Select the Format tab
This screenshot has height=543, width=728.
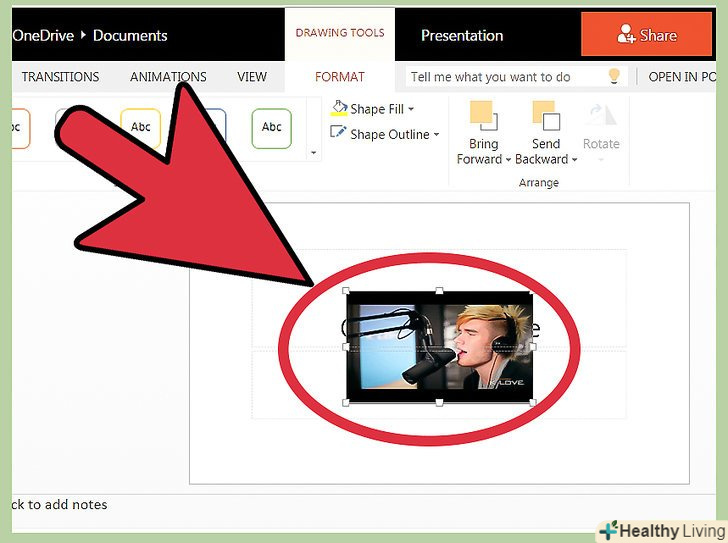340,77
